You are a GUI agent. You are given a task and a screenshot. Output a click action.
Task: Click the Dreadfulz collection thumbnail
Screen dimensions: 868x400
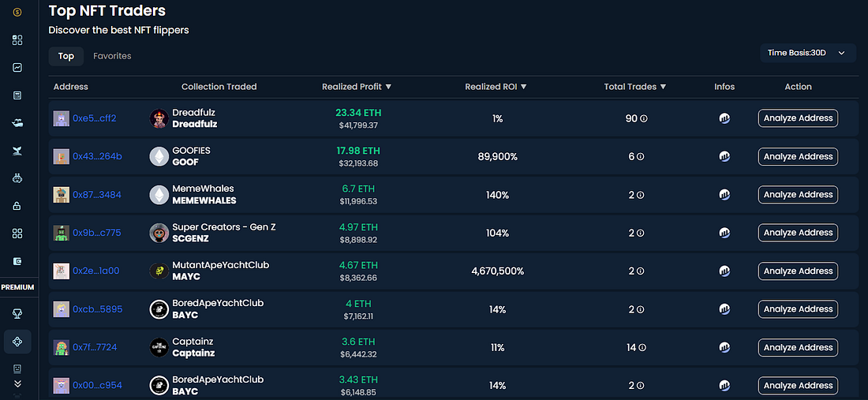click(x=159, y=118)
